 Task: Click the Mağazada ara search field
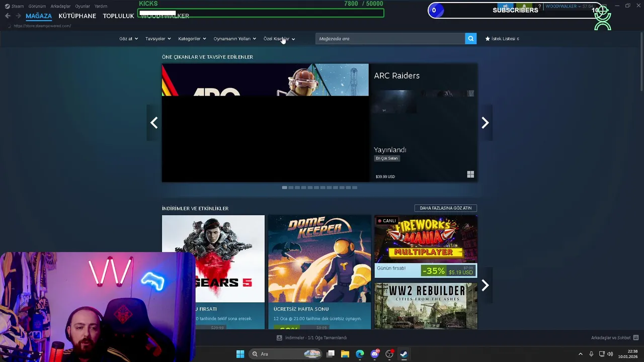(x=390, y=39)
